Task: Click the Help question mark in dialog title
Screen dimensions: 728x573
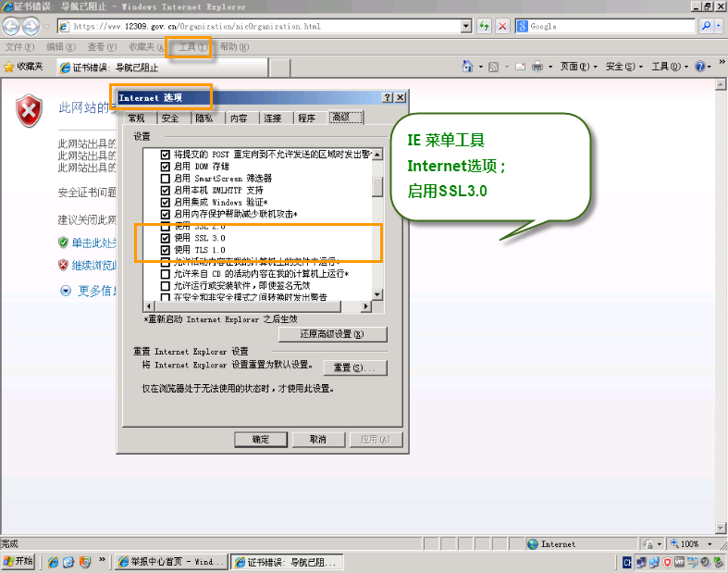Action: pyautogui.click(x=388, y=97)
